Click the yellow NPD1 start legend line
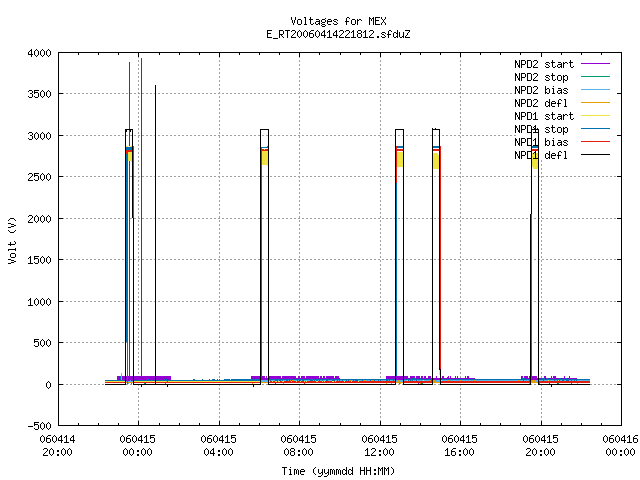Image resolution: width=640 pixels, height=480 pixels. coord(595,116)
